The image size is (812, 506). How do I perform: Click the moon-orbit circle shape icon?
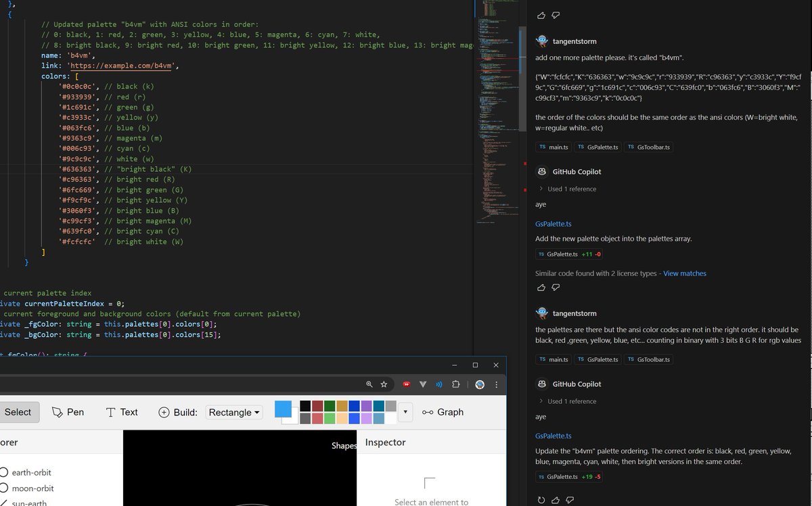click(3, 488)
